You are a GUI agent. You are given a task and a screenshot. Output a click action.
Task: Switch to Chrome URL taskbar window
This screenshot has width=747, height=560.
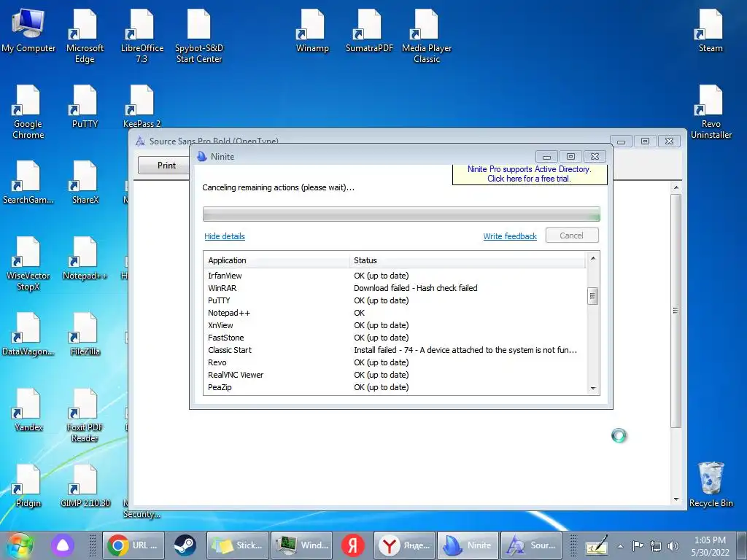(133, 545)
